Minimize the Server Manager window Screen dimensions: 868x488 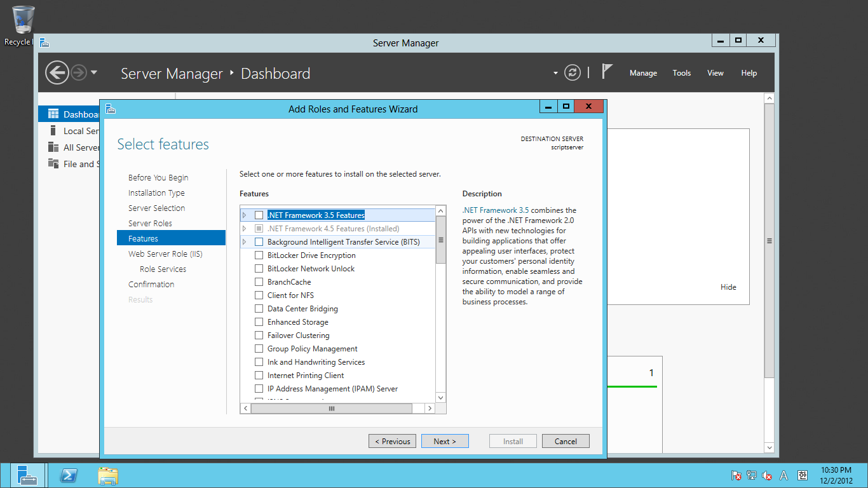point(720,41)
